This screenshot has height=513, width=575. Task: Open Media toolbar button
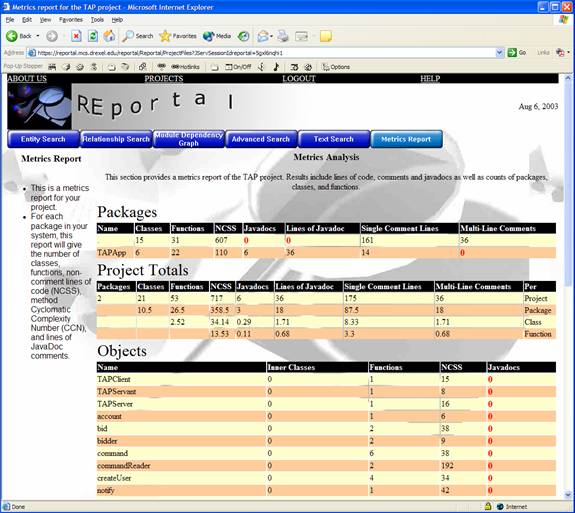tap(217, 36)
